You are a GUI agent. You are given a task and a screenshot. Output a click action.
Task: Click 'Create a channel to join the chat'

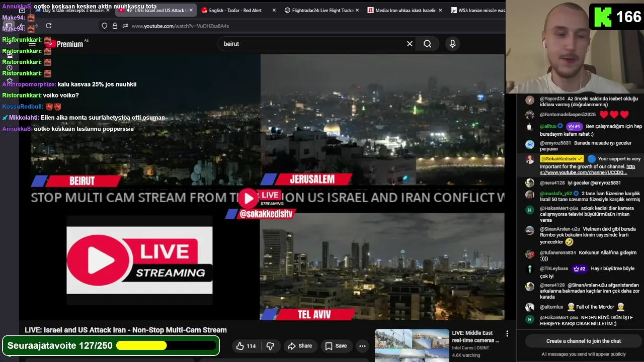[584, 341]
